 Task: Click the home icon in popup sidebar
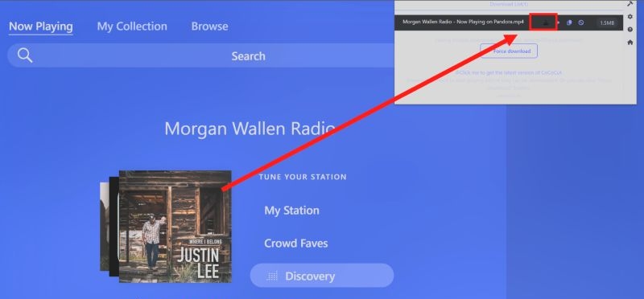630,43
